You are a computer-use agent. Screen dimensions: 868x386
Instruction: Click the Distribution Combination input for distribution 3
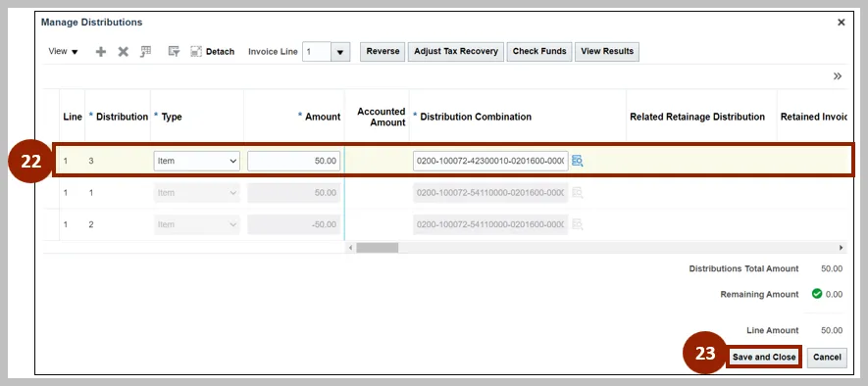pos(490,161)
